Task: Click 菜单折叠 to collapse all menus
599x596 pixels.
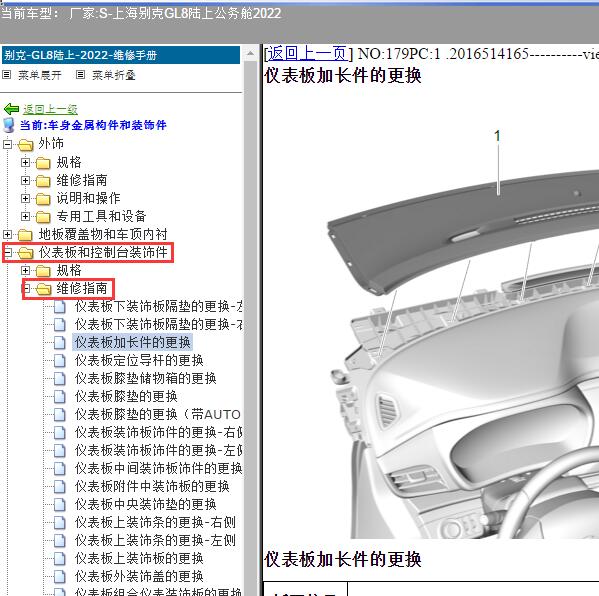Action: tap(113, 75)
